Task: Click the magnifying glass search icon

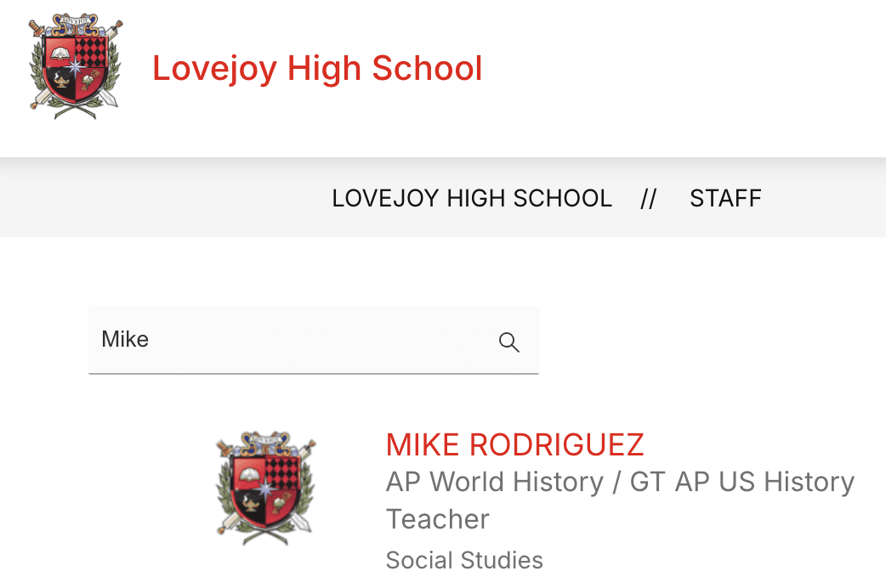Action: [508, 342]
